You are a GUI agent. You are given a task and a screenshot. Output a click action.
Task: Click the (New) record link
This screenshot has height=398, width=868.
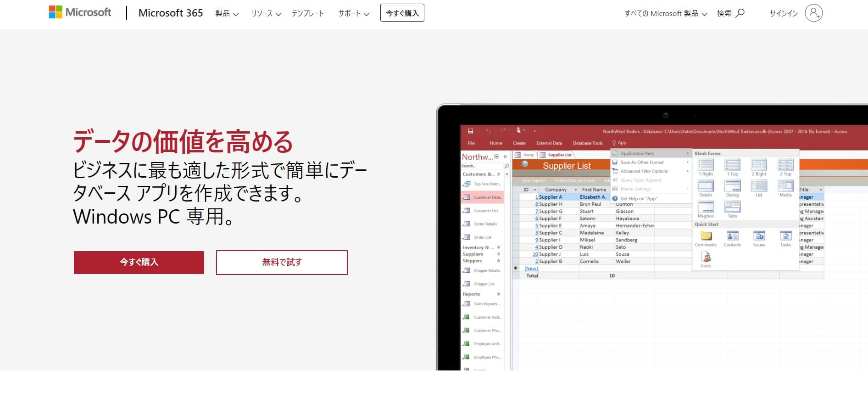tap(531, 269)
